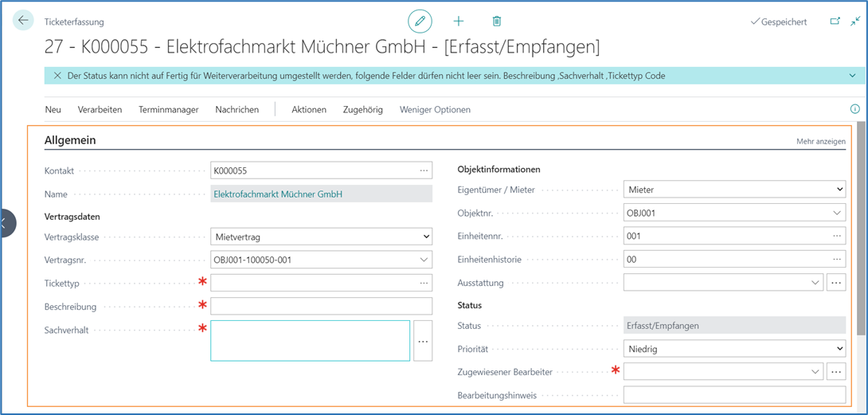Click the pencil edit icon
The width and height of the screenshot is (868, 415).
(419, 22)
